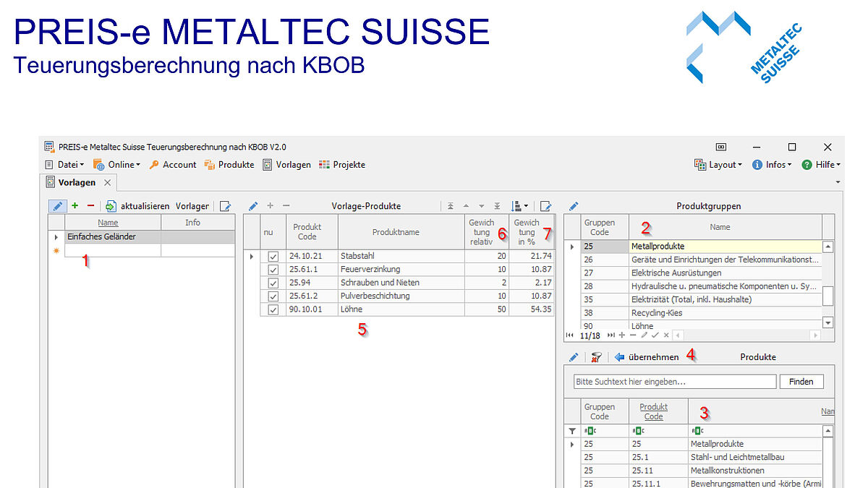This screenshot has height=488, width=868.
Task: Toggle edit pencil in the left Vorlagen panel
Action: pos(58,206)
